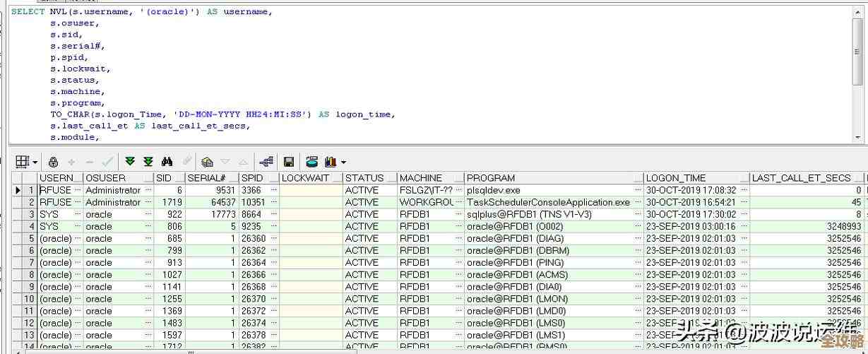Open the binoculars find tool

[x=167, y=162]
